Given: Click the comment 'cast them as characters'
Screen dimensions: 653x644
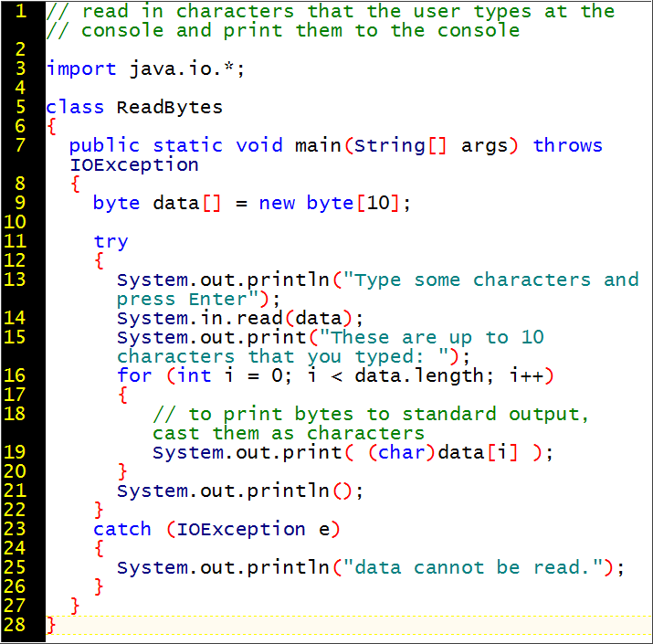Looking at the screenshot, I should pos(289,434).
